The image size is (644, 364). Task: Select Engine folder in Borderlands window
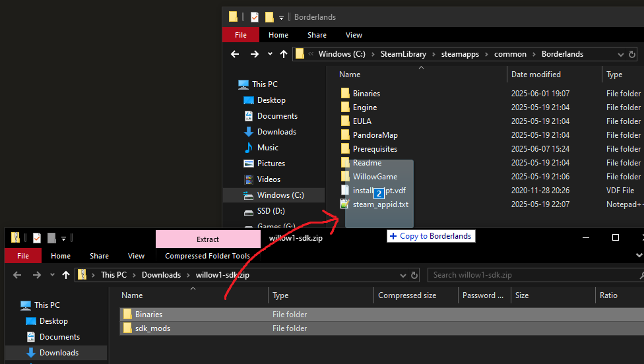365,107
